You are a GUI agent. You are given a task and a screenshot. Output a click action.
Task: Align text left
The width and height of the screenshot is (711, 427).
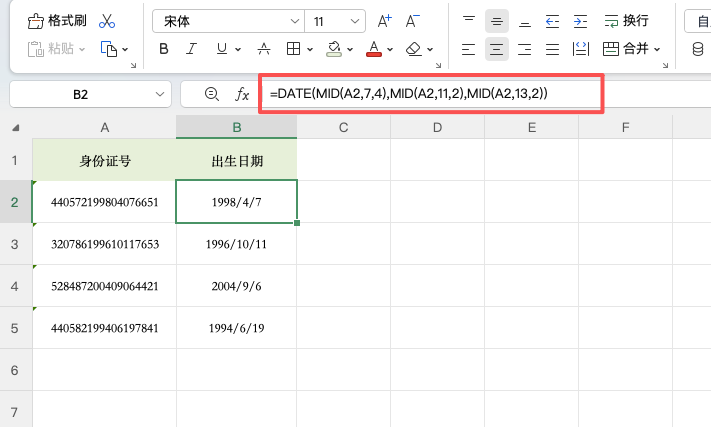click(x=468, y=49)
